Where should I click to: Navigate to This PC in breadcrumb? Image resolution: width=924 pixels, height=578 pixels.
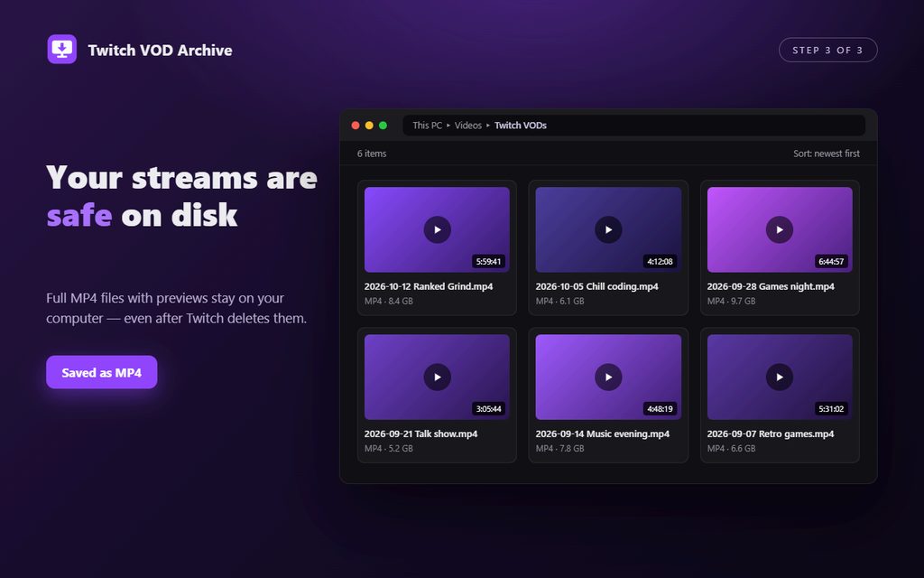click(x=427, y=125)
